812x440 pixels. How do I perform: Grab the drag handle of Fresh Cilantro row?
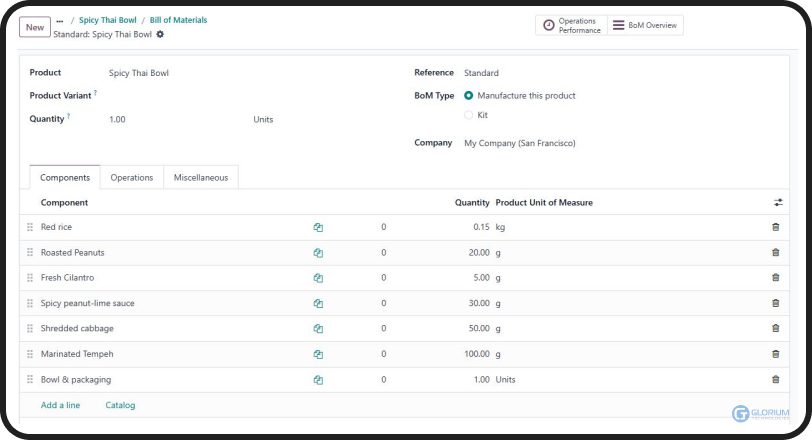click(30, 277)
